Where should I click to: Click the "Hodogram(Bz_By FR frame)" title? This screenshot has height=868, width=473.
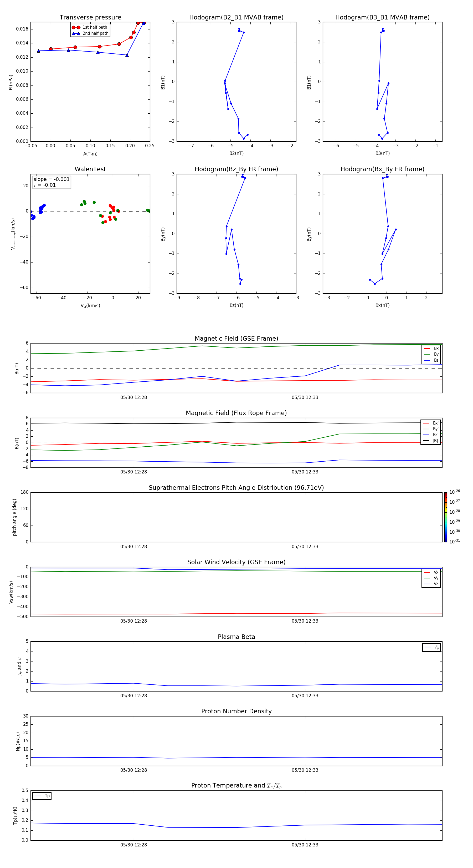(x=236, y=169)
